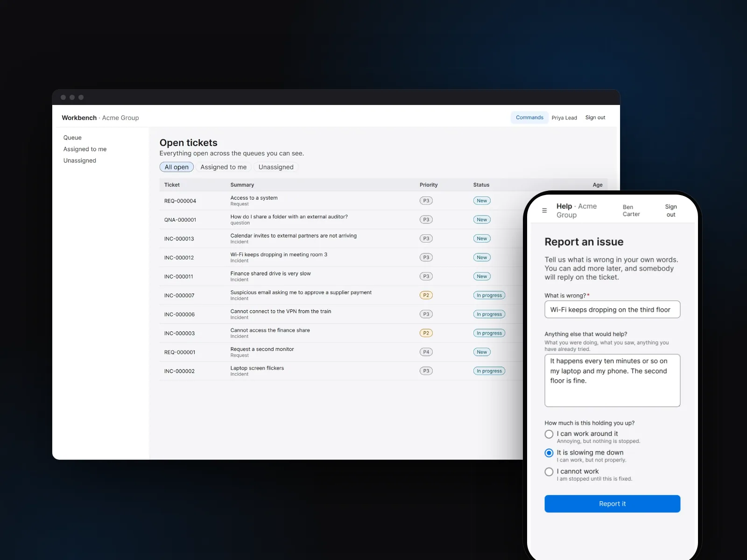747x560 pixels.
Task: Click Priya Lead user name
Action: [x=564, y=118]
